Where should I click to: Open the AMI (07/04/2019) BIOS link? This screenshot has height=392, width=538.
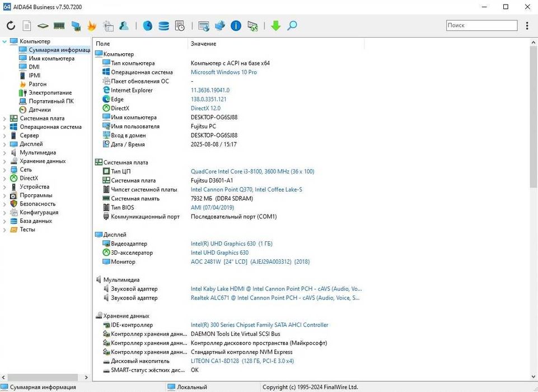click(212, 208)
